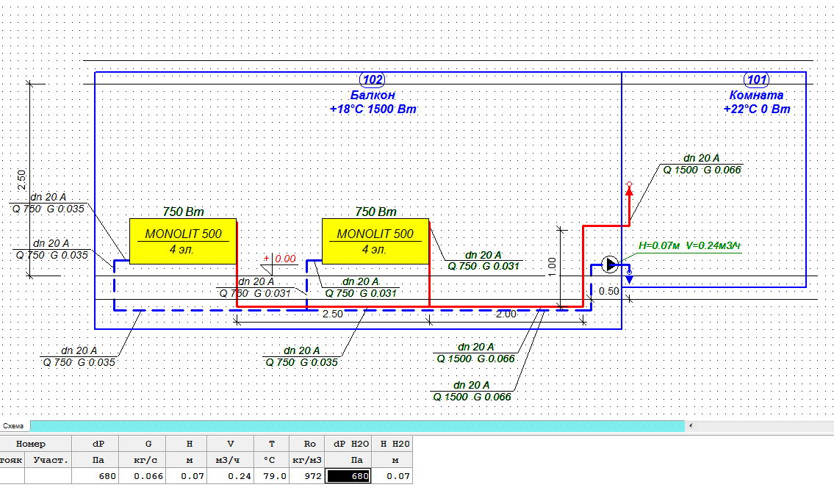Click the Ro column header
The width and height of the screenshot is (834, 504).
pos(309,444)
